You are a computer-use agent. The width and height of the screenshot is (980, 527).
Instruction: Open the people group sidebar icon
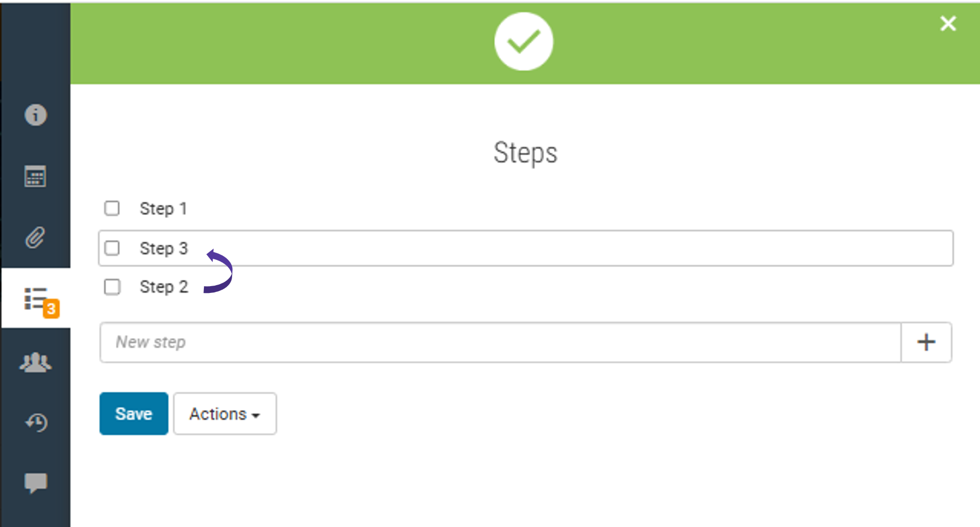36,363
